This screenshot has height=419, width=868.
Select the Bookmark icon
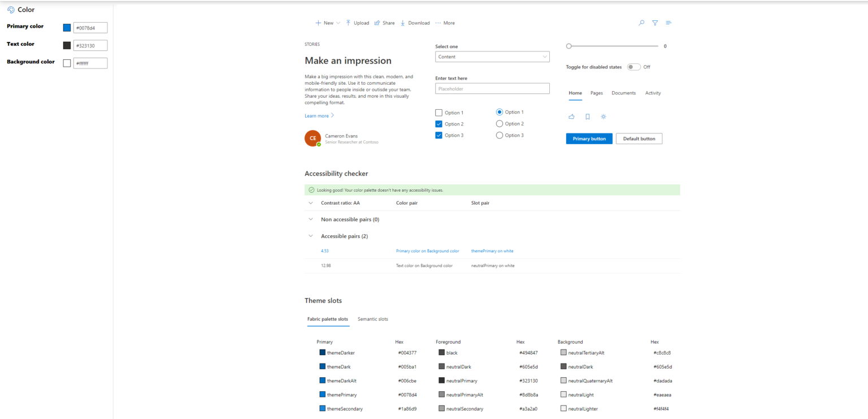pyautogui.click(x=587, y=116)
